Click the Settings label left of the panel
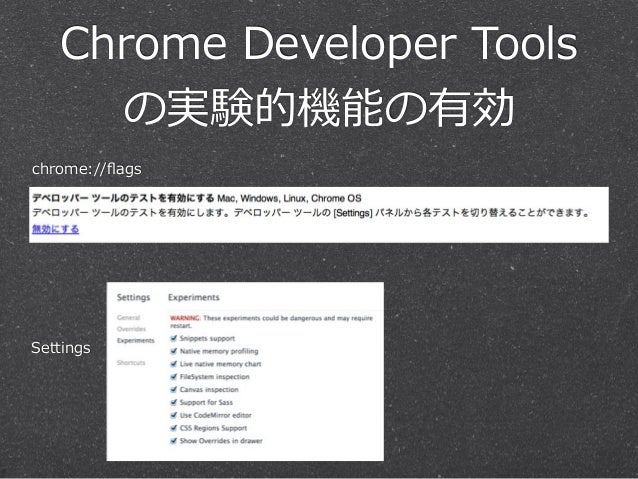638x479 pixels. 61,348
